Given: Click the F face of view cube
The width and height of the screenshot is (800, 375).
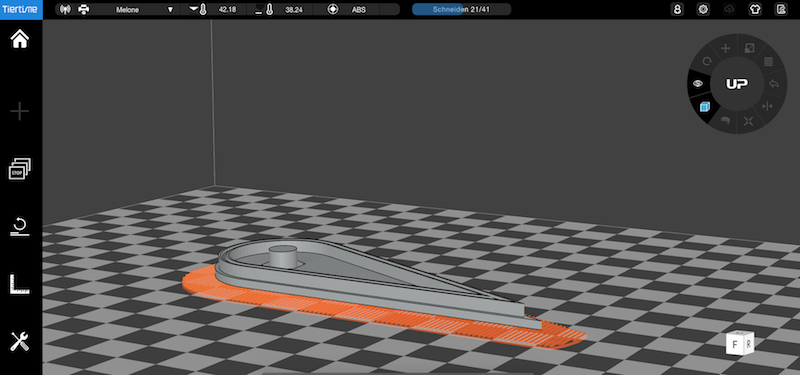Looking at the screenshot, I should 735,344.
